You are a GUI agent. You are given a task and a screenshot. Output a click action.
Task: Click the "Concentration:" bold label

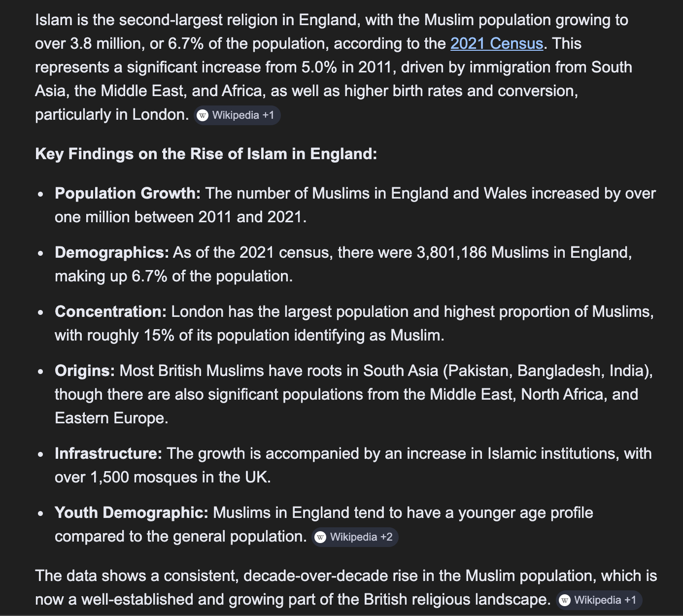tap(111, 312)
